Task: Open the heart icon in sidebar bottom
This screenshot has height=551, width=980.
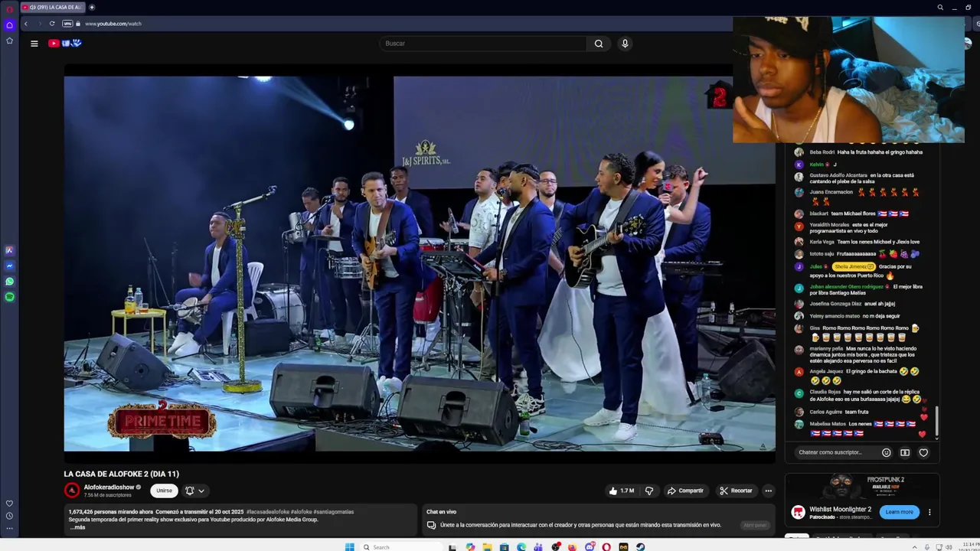Action: click(x=9, y=504)
